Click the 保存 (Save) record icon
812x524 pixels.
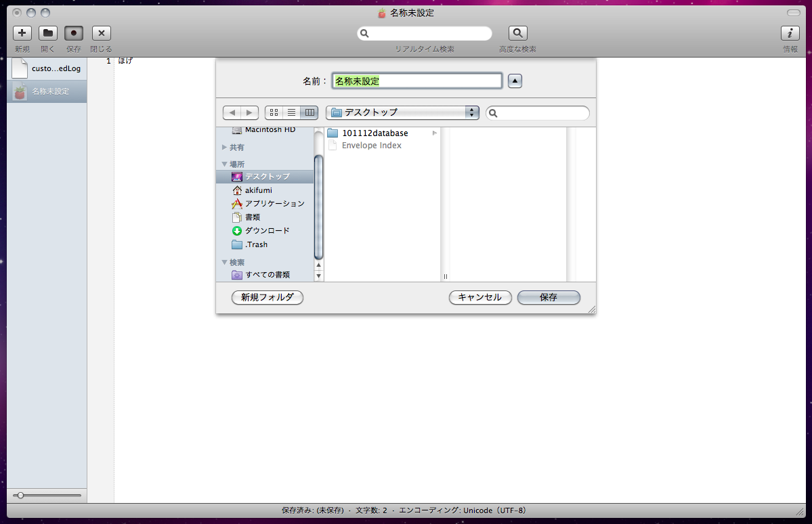(x=74, y=33)
